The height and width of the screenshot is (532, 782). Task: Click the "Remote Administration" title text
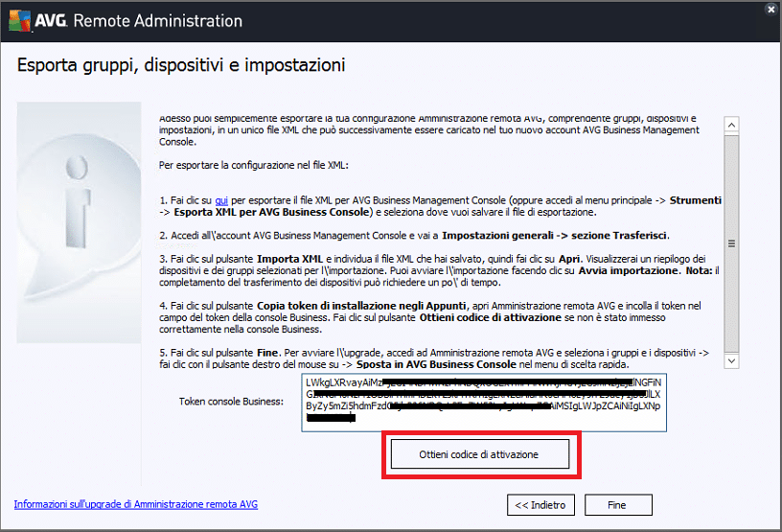pos(157,21)
